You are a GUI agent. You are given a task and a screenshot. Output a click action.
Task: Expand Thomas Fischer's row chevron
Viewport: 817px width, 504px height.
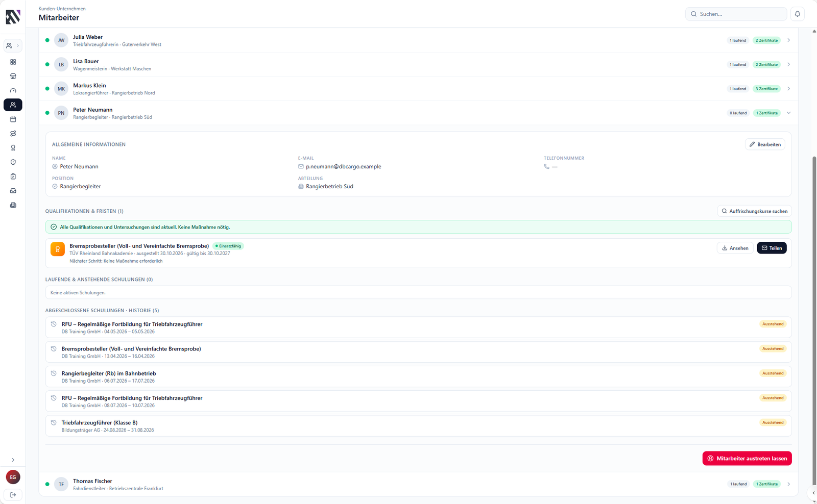[788, 484]
